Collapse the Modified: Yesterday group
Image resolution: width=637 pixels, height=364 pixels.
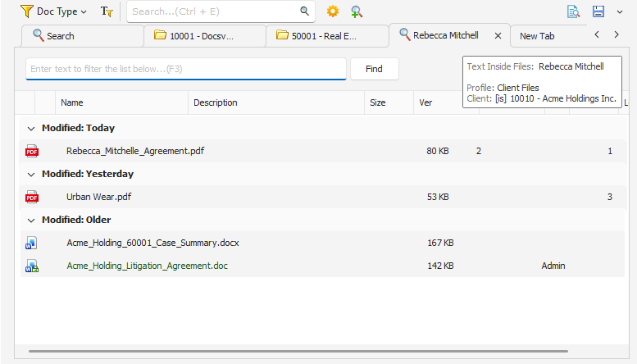pos(31,175)
